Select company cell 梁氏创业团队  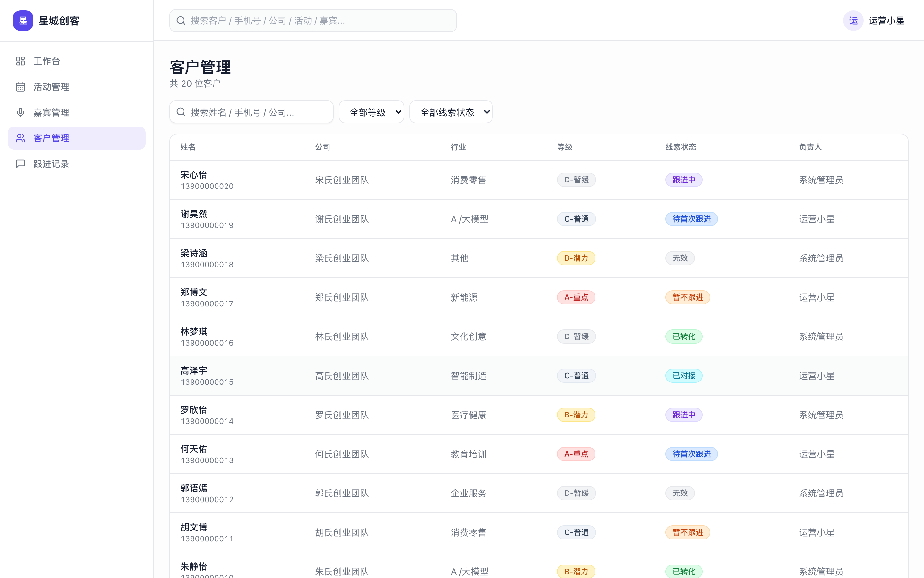(x=342, y=258)
